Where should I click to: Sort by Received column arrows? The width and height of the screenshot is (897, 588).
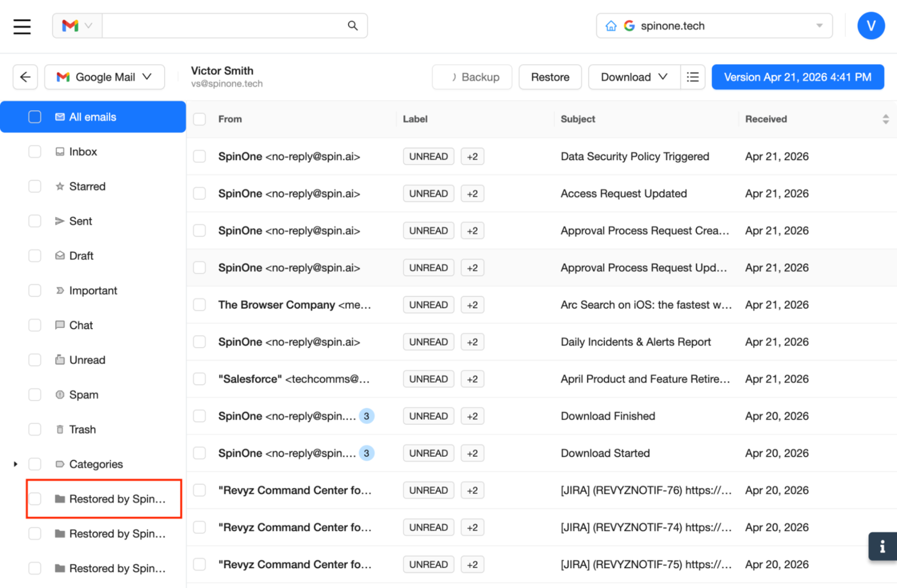pyautogui.click(x=885, y=119)
